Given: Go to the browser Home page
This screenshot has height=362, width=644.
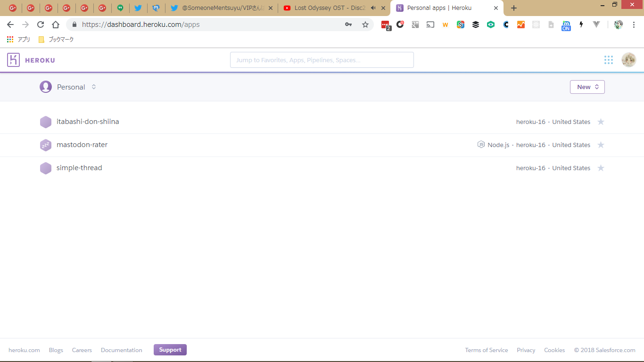Looking at the screenshot, I should [56, 25].
